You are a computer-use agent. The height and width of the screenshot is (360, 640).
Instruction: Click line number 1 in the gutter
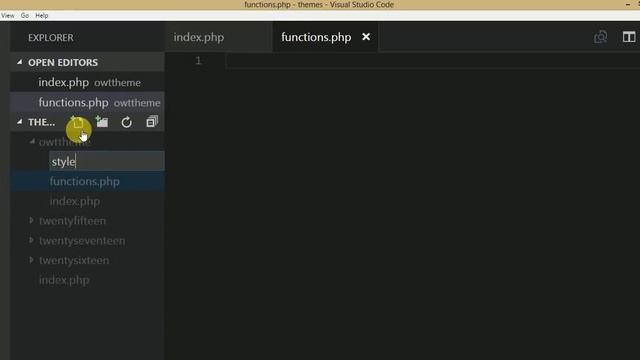pyautogui.click(x=198, y=61)
